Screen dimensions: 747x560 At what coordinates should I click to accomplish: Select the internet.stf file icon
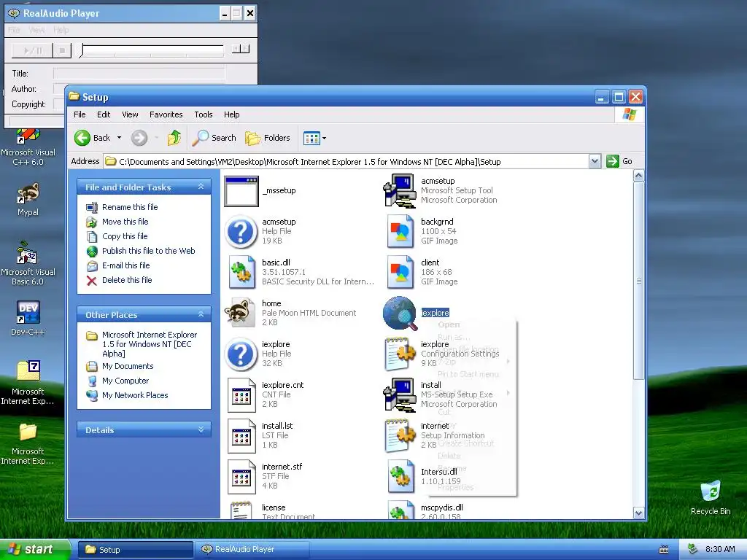coord(241,477)
